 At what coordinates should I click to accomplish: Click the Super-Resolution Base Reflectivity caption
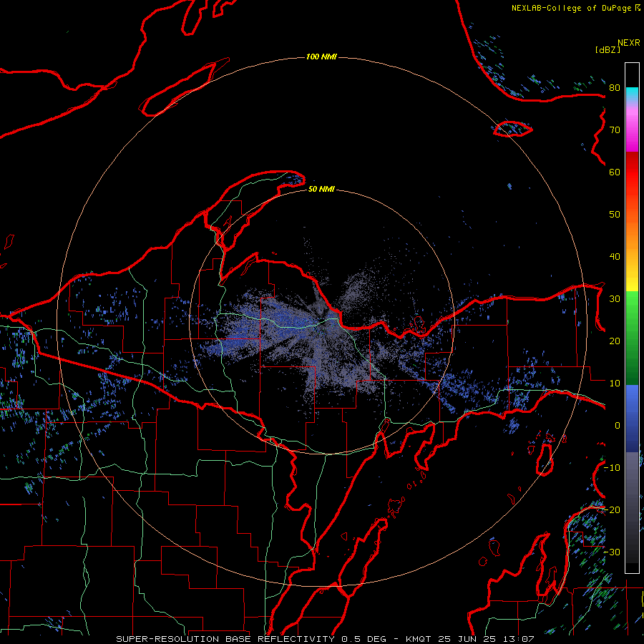pos(225,639)
